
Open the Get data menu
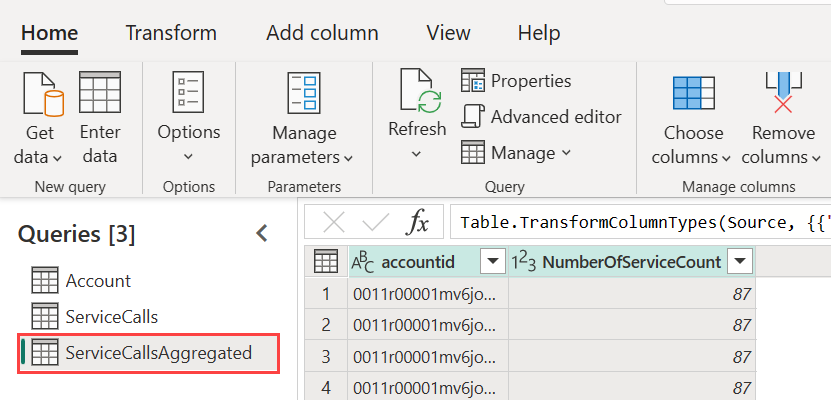click(38, 118)
